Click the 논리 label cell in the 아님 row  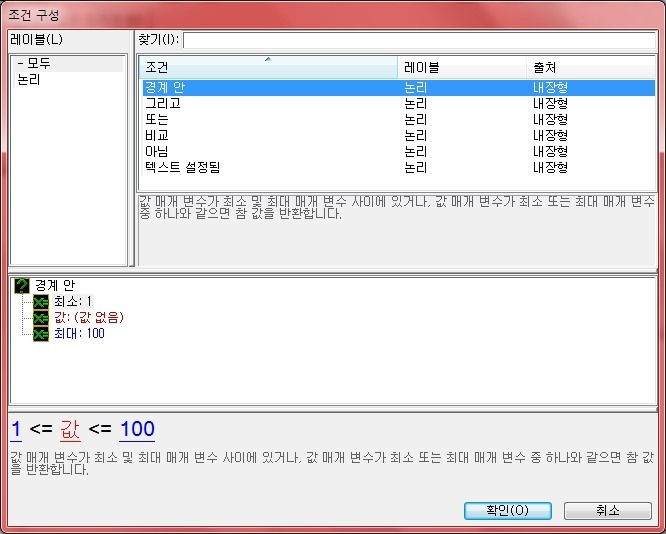(415, 151)
